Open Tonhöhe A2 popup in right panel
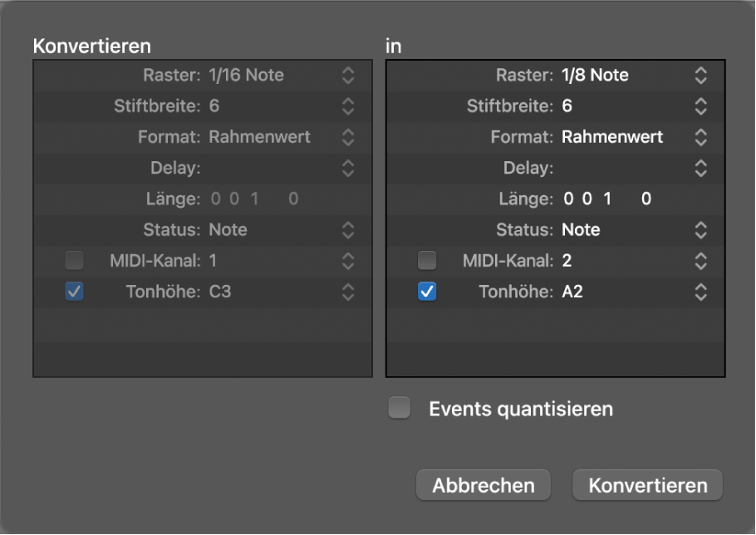 coord(700,292)
